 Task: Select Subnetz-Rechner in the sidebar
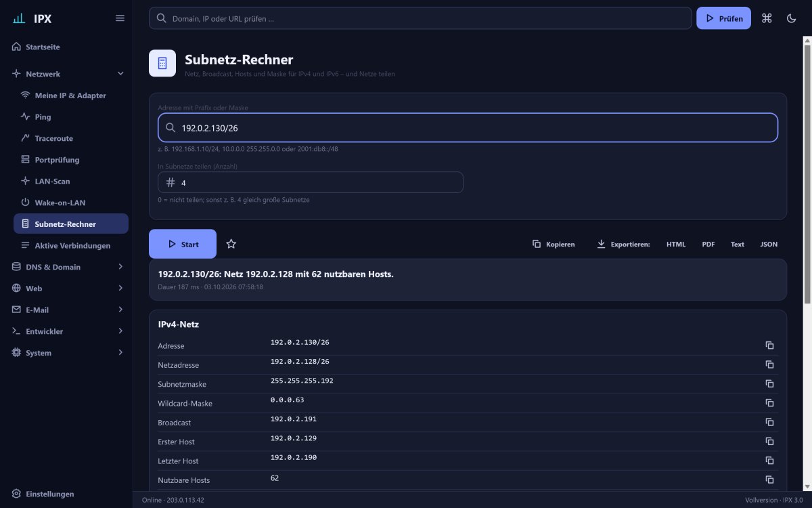coord(71,224)
